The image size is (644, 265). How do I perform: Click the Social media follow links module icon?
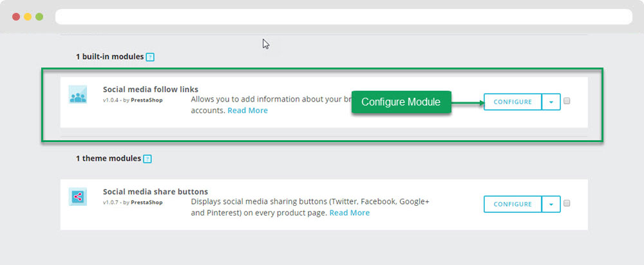tap(77, 95)
